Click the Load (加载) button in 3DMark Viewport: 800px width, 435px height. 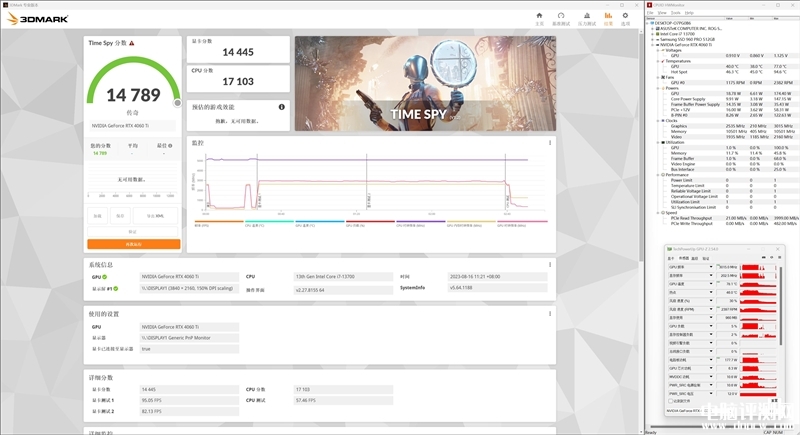pos(98,216)
